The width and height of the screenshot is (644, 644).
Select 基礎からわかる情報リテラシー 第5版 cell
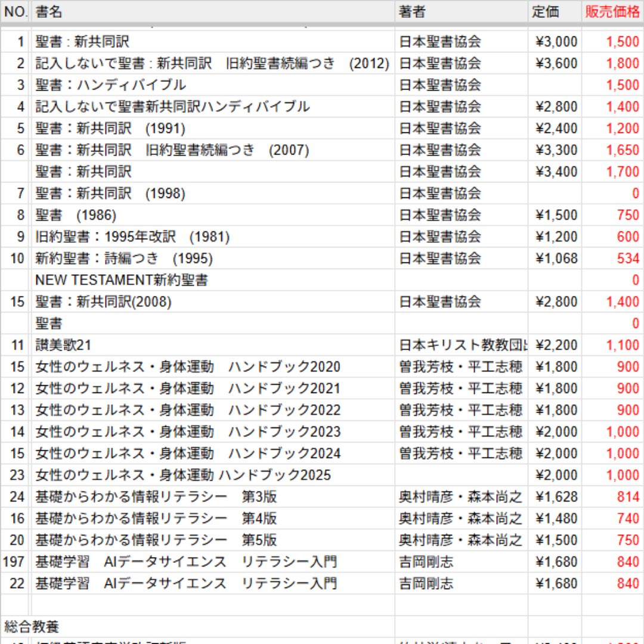[213, 540]
